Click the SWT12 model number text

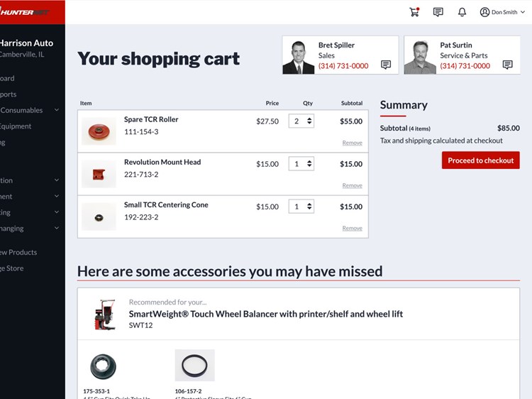141,325
